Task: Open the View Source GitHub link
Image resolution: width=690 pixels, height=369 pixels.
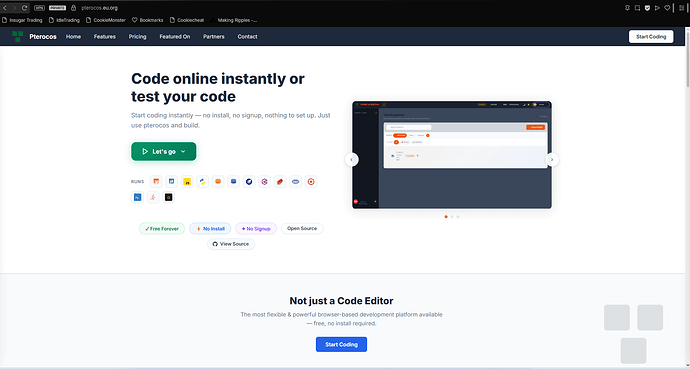Action: (231, 244)
